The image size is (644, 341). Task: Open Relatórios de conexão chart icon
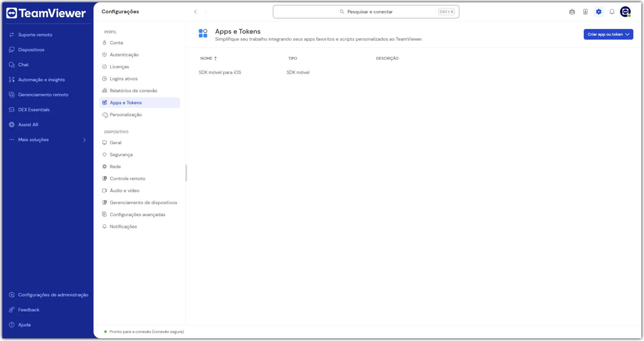pyautogui.click(x=105, y=91)
